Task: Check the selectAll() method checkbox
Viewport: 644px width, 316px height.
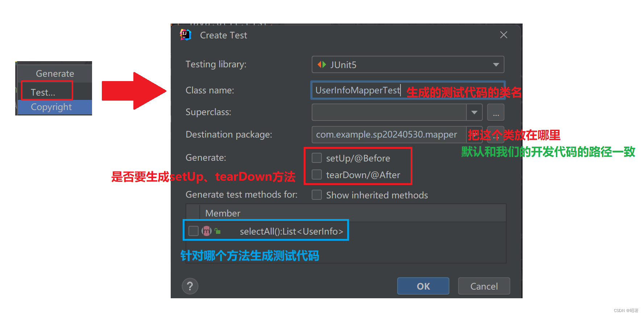Action: [x=194, y=231]
